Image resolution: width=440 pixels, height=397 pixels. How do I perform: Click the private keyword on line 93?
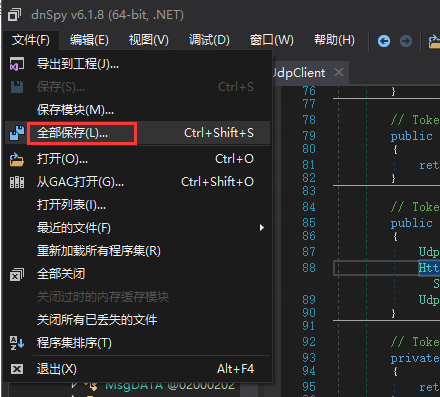tap(415, 358)
